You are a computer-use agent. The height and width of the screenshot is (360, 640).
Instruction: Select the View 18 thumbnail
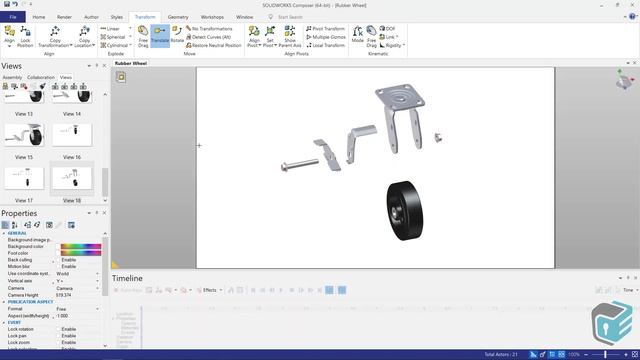(x=72, y=178)
